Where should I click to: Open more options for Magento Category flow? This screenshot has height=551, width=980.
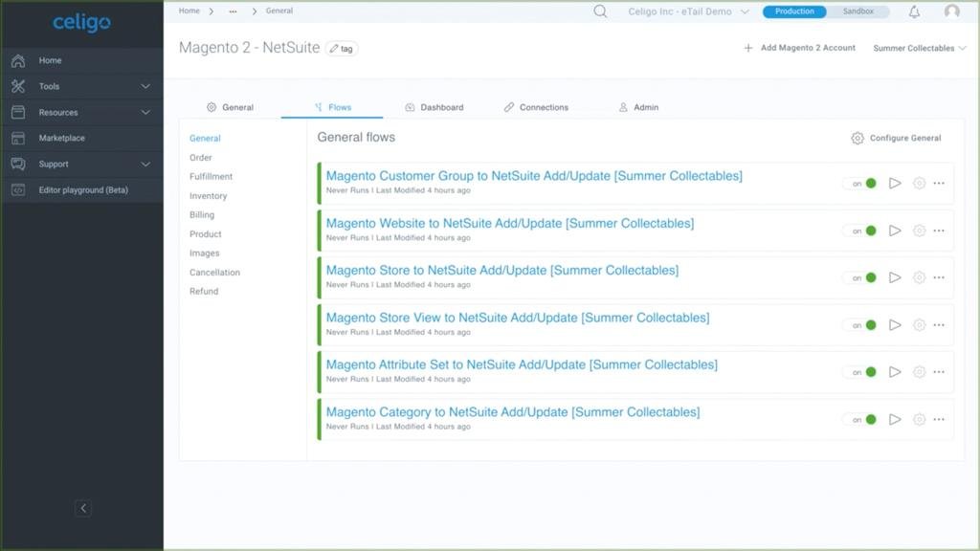[x=939, y=419]
